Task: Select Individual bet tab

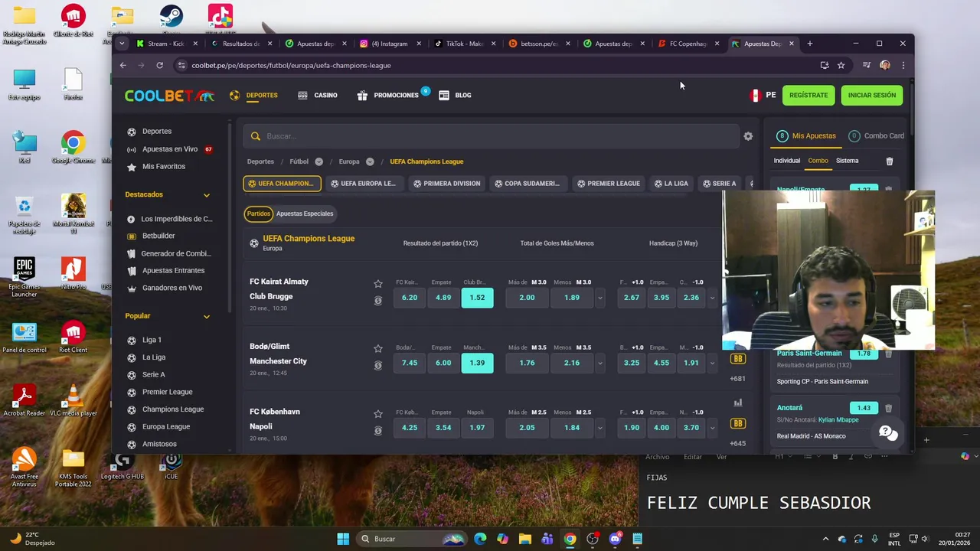Action: tap(786, 161)
